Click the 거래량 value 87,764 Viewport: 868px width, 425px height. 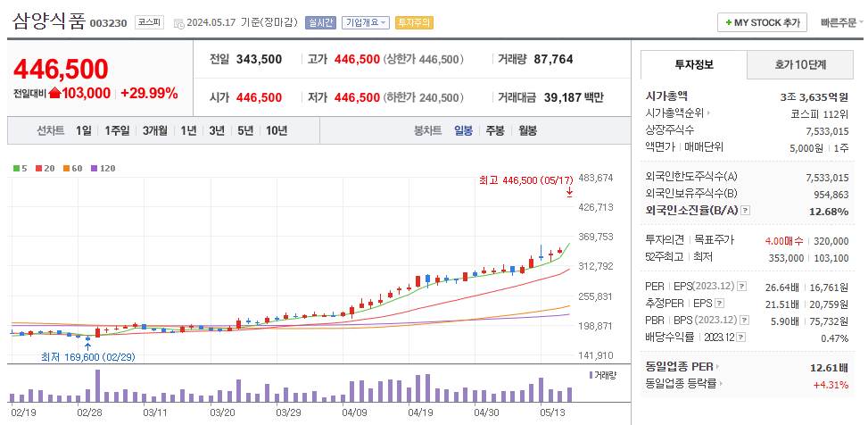(554, 59)
